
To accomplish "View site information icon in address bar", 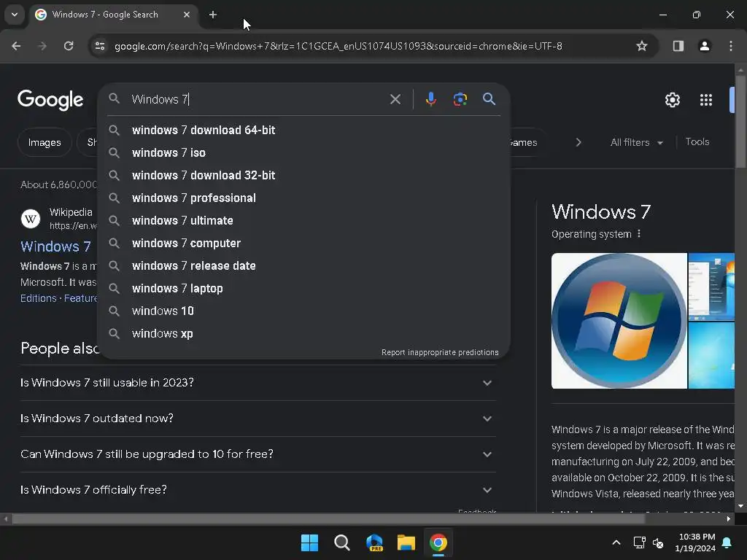I will (99, 46).
